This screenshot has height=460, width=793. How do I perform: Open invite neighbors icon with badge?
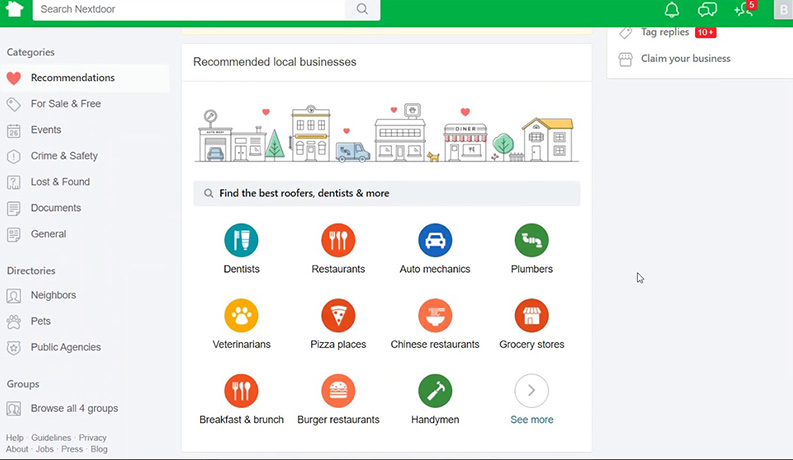[744, 9]
